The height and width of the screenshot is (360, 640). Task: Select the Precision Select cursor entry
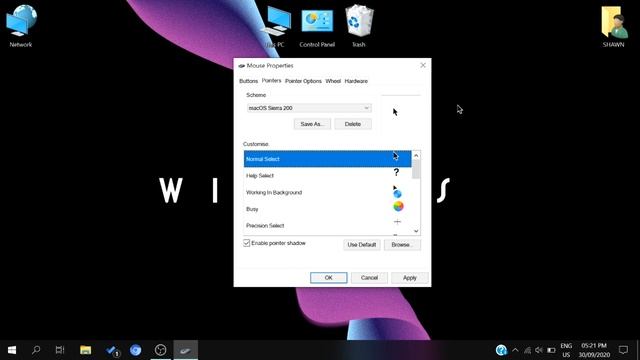[327, 226]
